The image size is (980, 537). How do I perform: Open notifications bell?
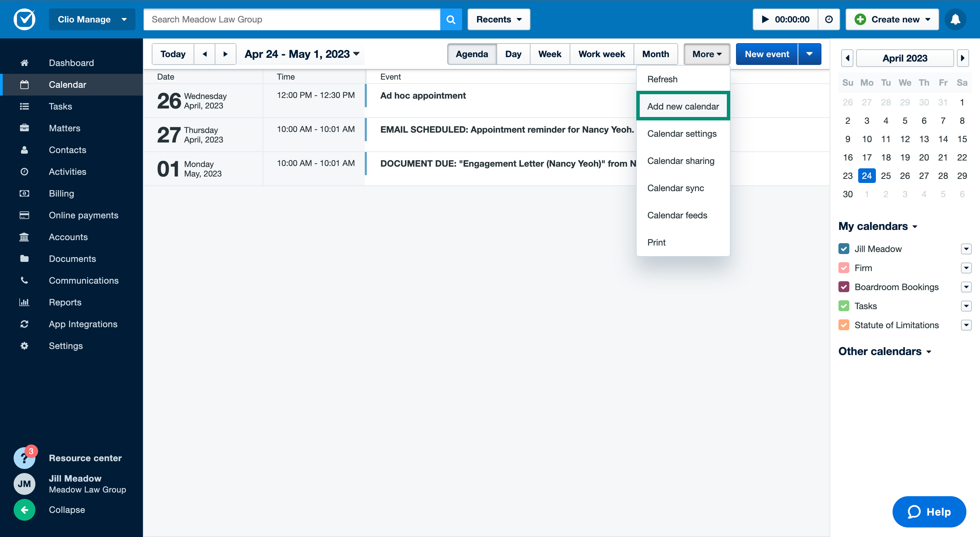(x=955, y=19)
